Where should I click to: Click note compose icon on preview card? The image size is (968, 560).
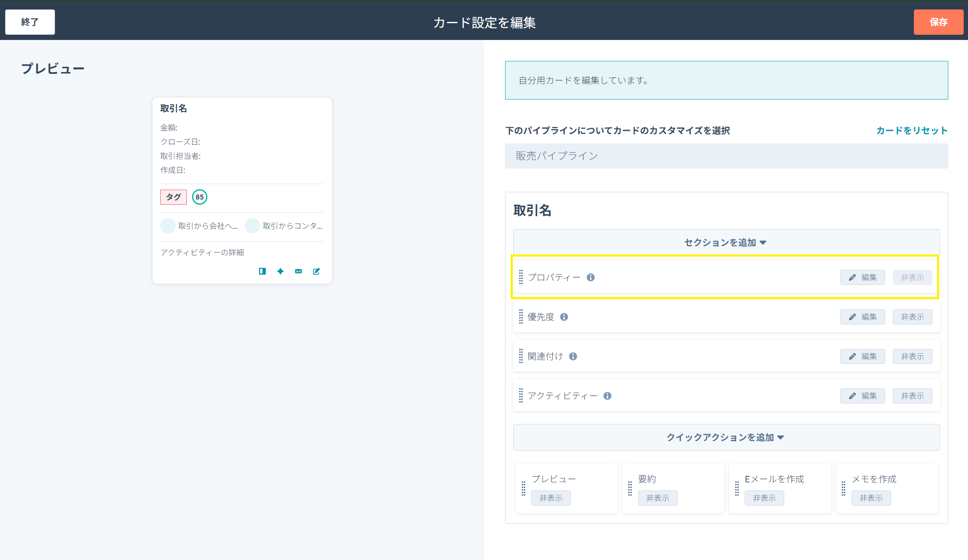coord(317,271)
